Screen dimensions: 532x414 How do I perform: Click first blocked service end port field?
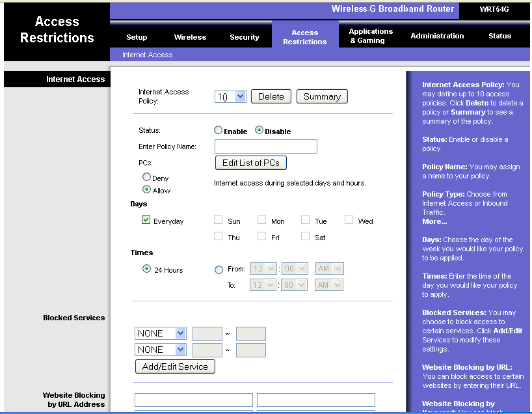[x=251, y=334]
